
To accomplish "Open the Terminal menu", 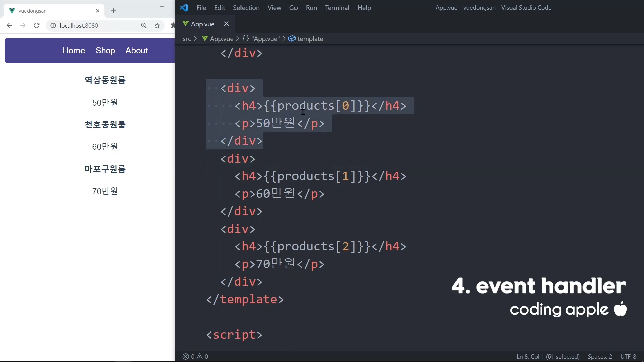I will 337,8.
